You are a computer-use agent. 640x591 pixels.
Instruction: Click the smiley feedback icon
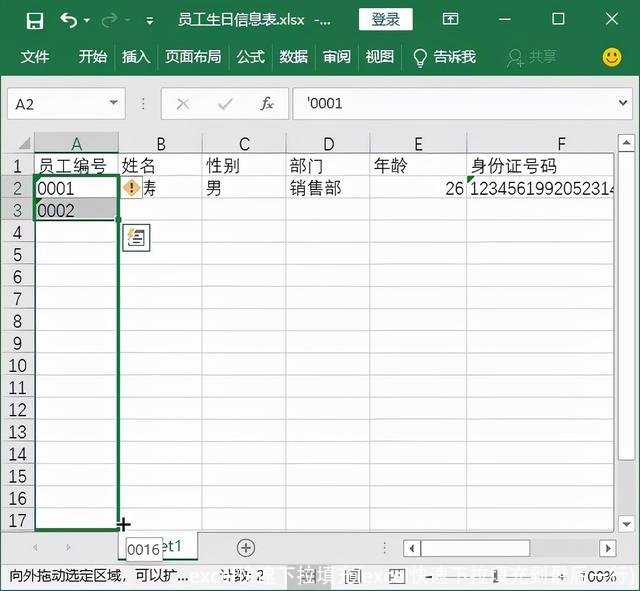(612, 57)
